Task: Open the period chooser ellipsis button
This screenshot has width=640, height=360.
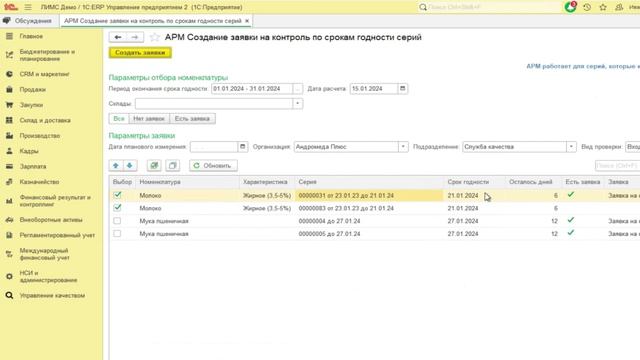Action: pyautogui.click(x=298, y=89)
